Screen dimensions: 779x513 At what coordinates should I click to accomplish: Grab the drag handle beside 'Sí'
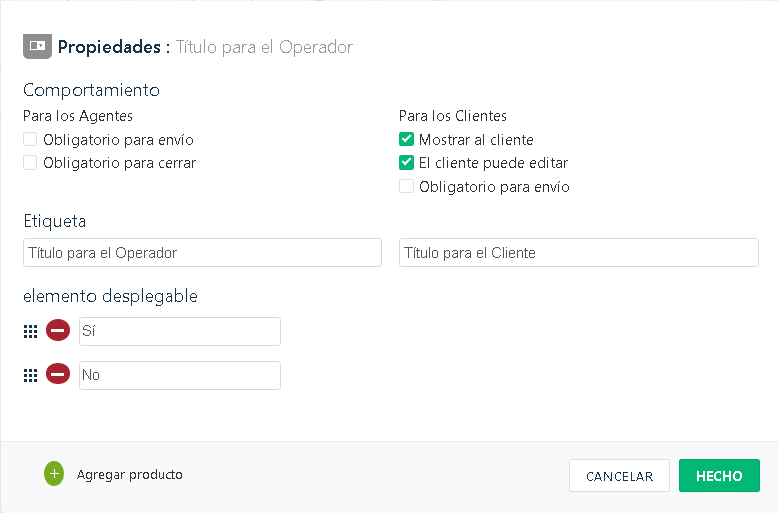pyautogui.click(x=30, y=331)
